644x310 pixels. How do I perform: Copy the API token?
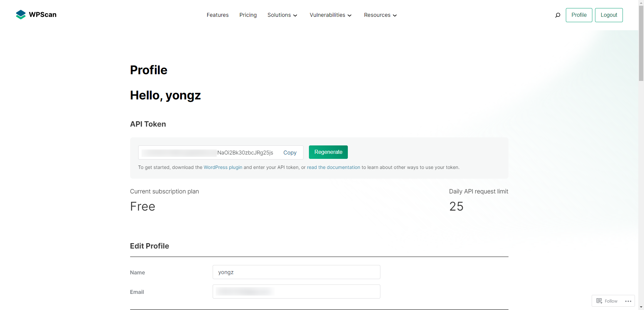click(x=290, y=152)
